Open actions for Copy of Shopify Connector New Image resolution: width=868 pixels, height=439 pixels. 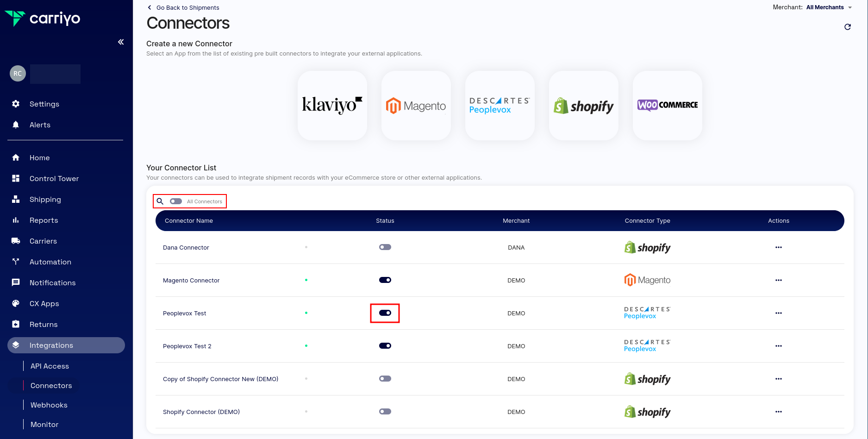tap(779, 379)
